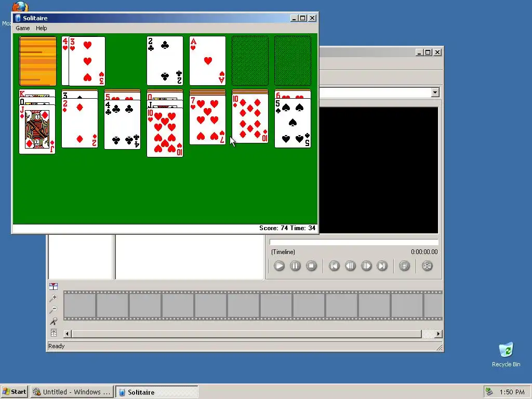This screenshot has width=532, height=399.
Task: Select the 4 of clubs card
Action: click(x=122, y=125)
